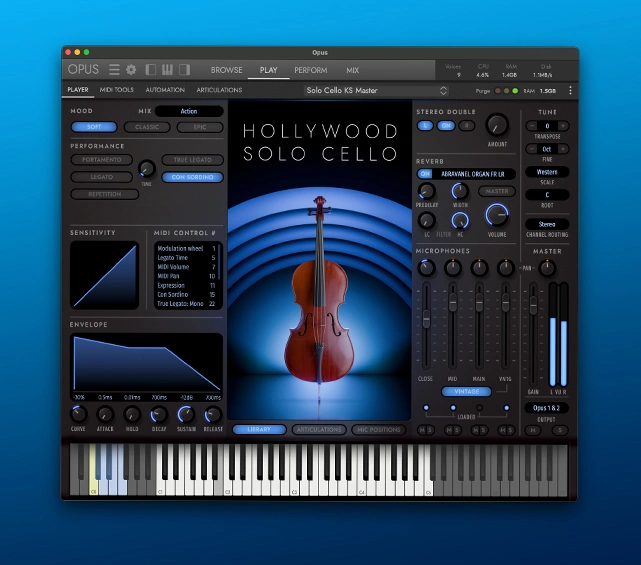Select Expression in the MIDI control list
Viewport: 641px width, 565px height.
[186, 285]
